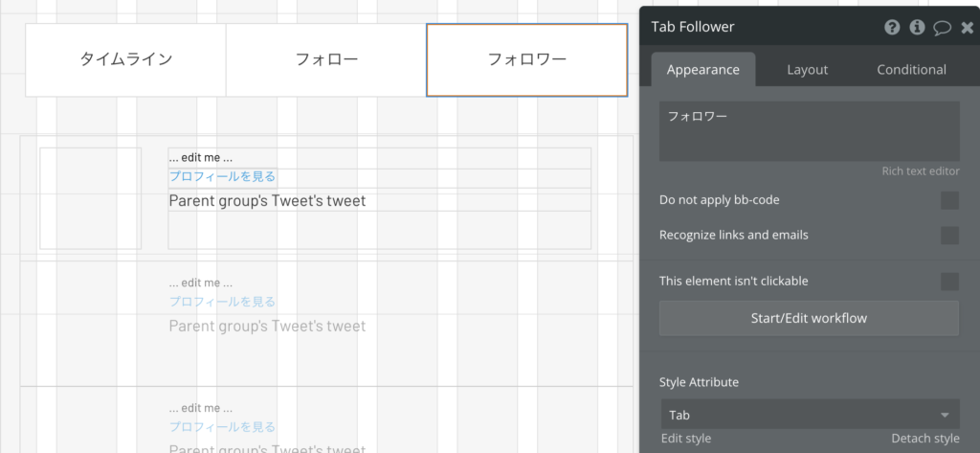The width and height of the screenshot is (980, 453).
Task: Enable Do not apply bb-code checkbox
Action: pyautogui.click(x=949, y=201)
